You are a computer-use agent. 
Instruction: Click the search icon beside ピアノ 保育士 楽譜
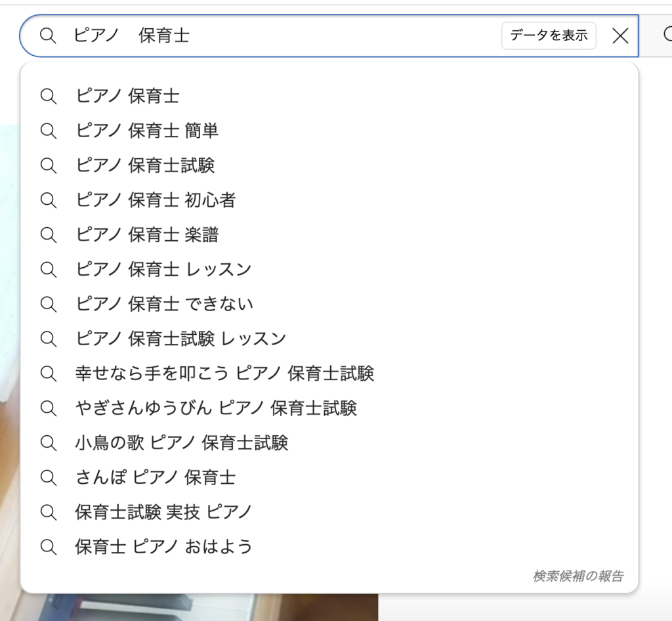click(x=48, y=235)
